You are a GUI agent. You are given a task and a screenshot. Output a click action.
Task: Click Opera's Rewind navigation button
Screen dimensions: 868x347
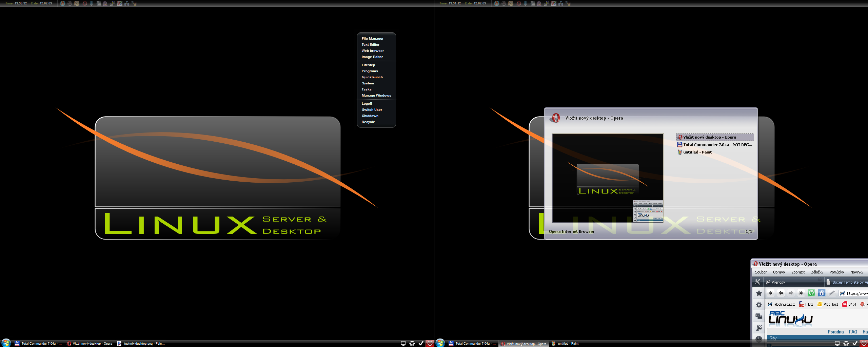771,293
